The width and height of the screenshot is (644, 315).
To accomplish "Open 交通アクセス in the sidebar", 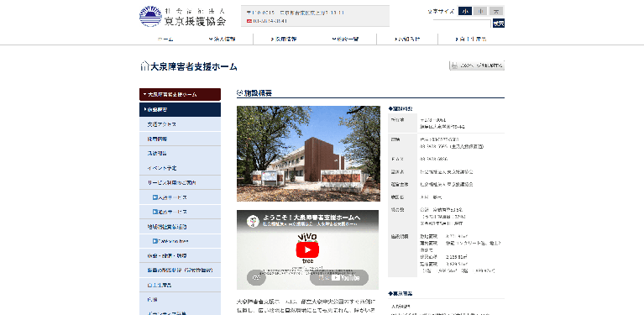I will 180,124.
